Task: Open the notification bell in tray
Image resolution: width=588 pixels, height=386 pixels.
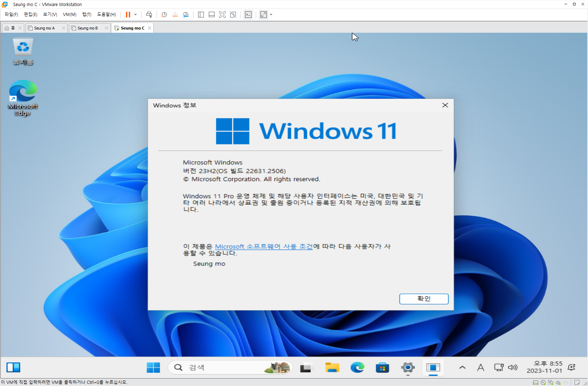Action: 572,368
